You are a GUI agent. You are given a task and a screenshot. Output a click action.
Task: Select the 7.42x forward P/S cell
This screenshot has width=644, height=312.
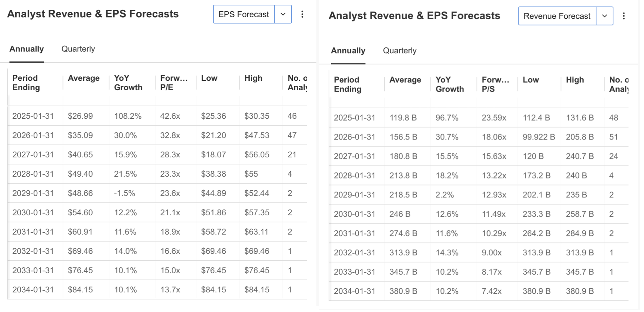[492, 292]
